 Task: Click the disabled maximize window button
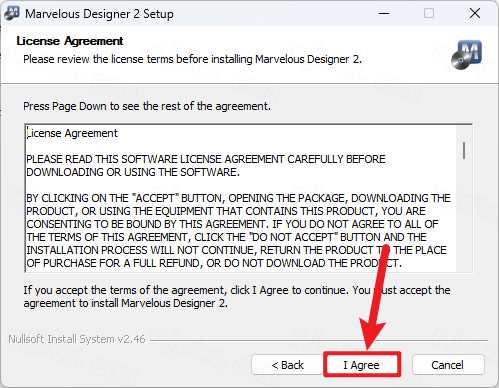click(429, 13)
